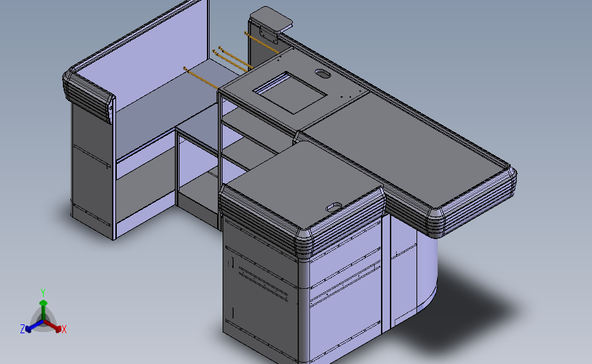Click the green Y axis arrow on triad
The width and height of the screenshot is (592, 364).
pos(43,309)
